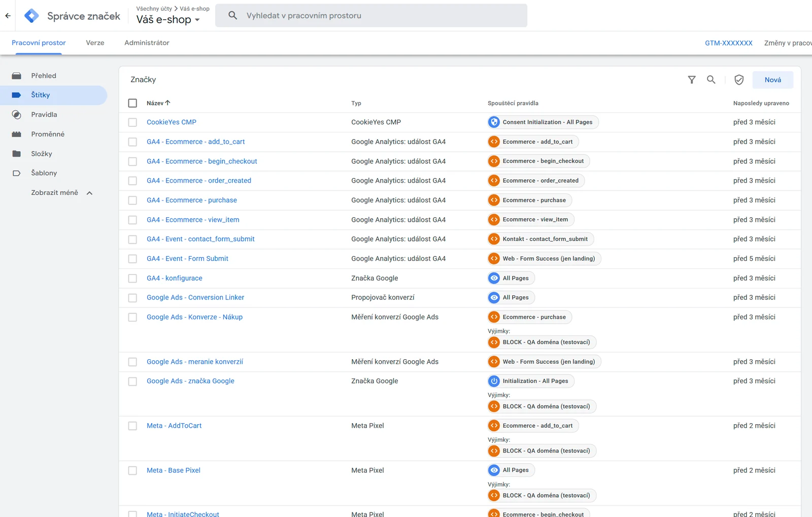Open the Administrátor tab
The width and height of the screenshot is (812, 517).
147,43
